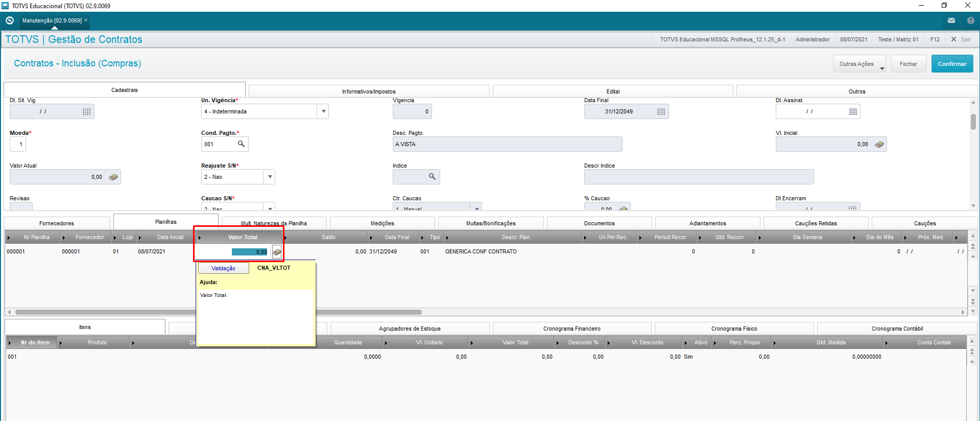This screenshot has width=980, height=421.
Task: Select Itens tab
Action: (x=85, y=327)
